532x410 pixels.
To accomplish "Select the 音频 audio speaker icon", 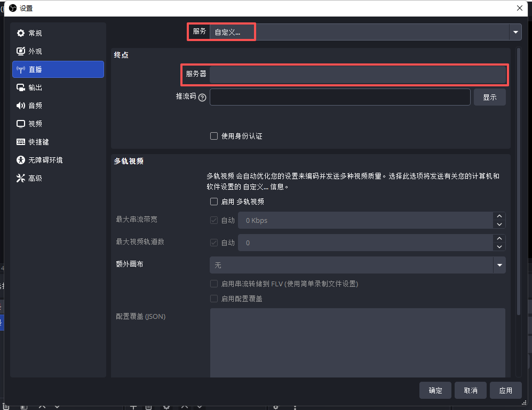I will pos(21,105).
